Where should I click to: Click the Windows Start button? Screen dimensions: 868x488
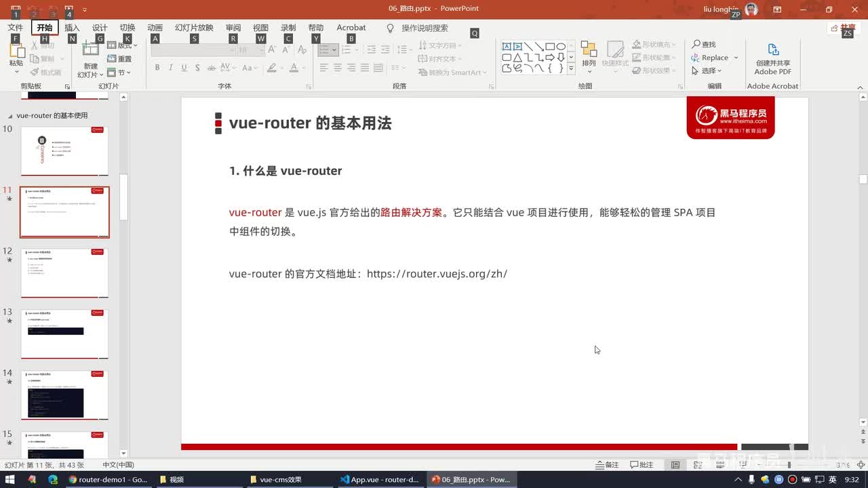coord(10,479)
